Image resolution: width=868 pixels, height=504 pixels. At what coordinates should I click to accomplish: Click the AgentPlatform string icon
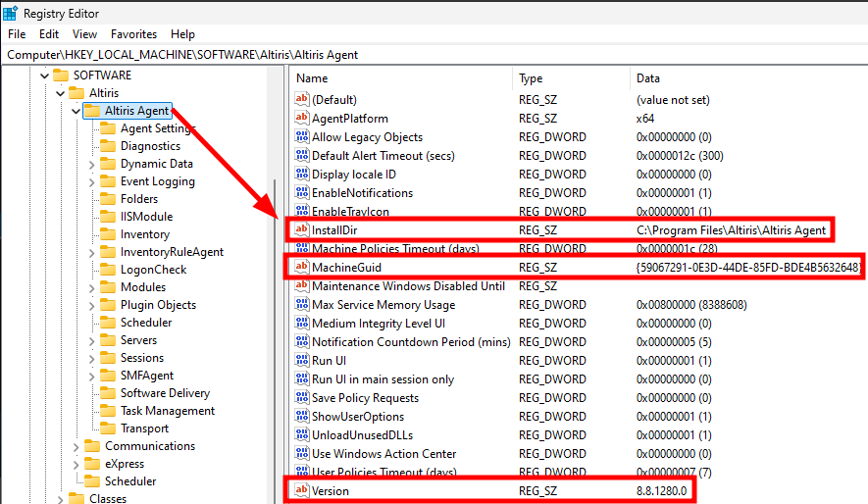click(302, 118)
